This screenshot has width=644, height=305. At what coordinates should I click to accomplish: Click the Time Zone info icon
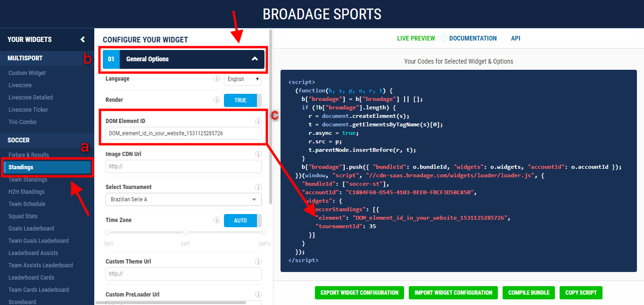tap(217, 220)
